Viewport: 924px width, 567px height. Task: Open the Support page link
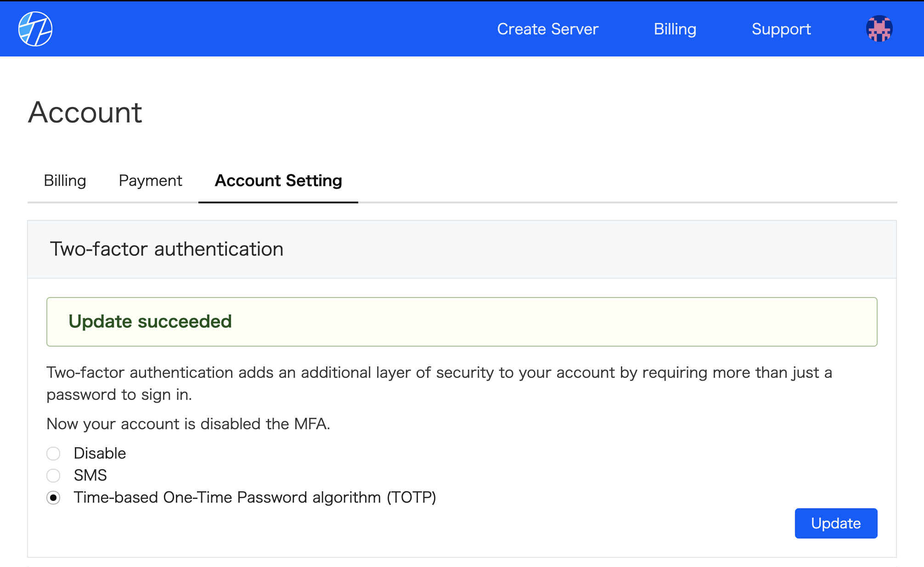(781, 29)
